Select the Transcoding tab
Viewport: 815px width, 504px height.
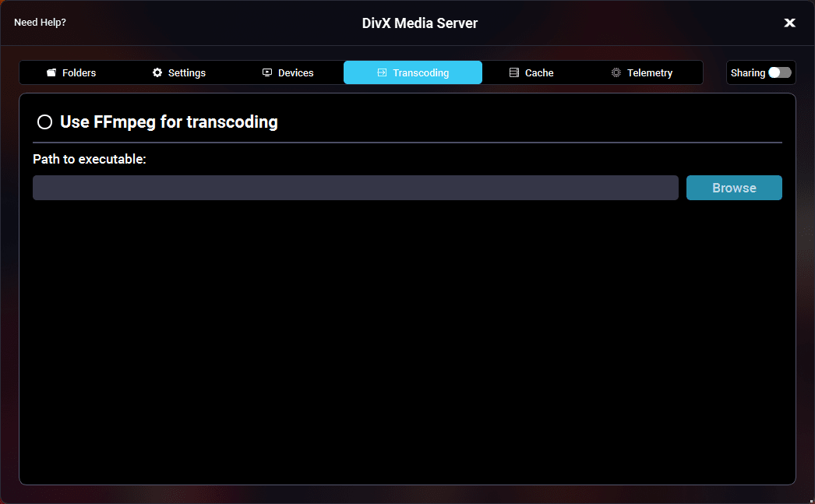(x=420, y=72)
